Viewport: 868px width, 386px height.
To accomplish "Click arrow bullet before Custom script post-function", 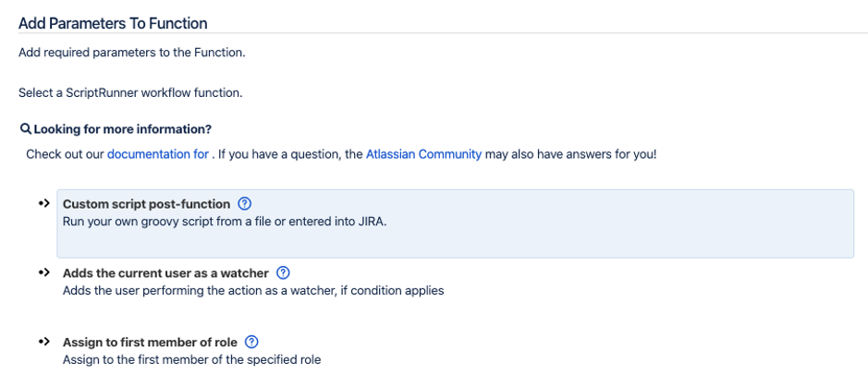I will 43,204.
